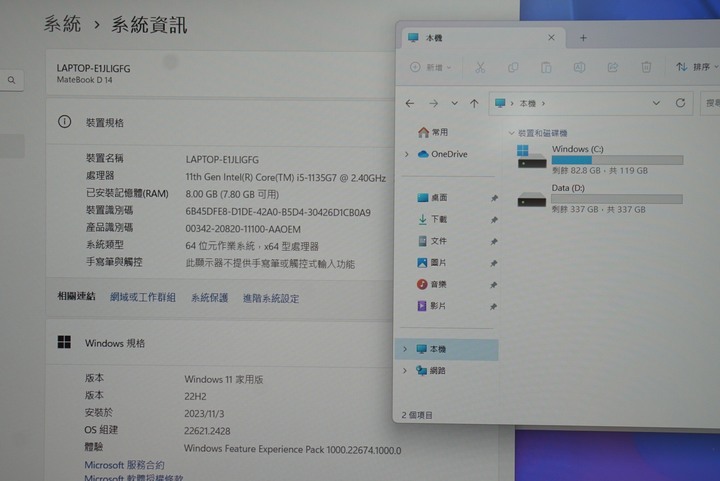The image size is (720, 481).
Task: Open 桌面 (Desktop) quick access folder
Action: pyautogui.click(x=433, y=198)
